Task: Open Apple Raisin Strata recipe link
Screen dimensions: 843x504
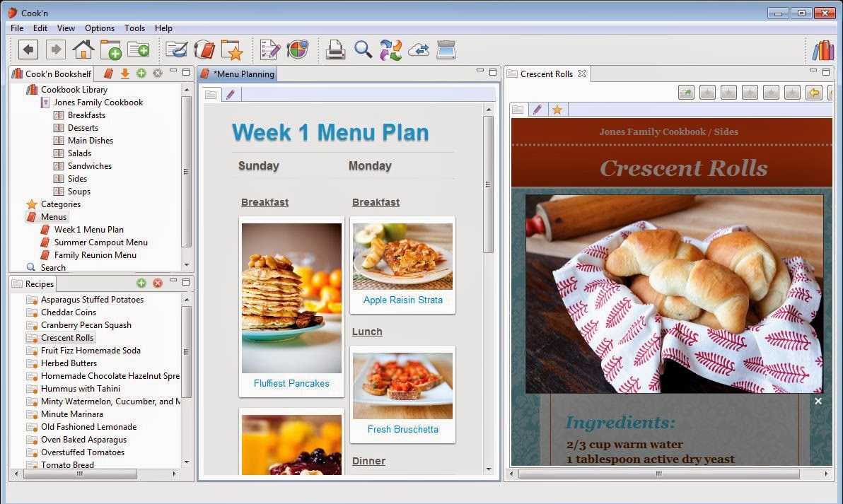Action: point(402,300)
